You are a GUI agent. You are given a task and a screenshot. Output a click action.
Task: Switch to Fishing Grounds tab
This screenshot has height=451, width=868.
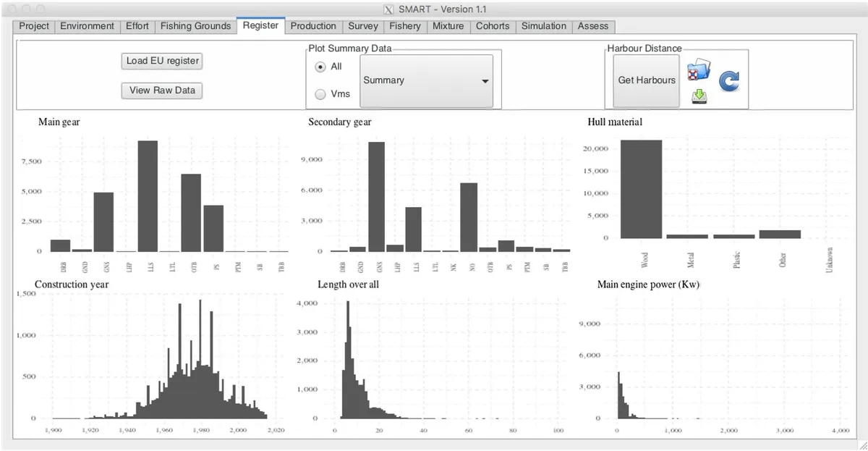click(x=195, y=26)
